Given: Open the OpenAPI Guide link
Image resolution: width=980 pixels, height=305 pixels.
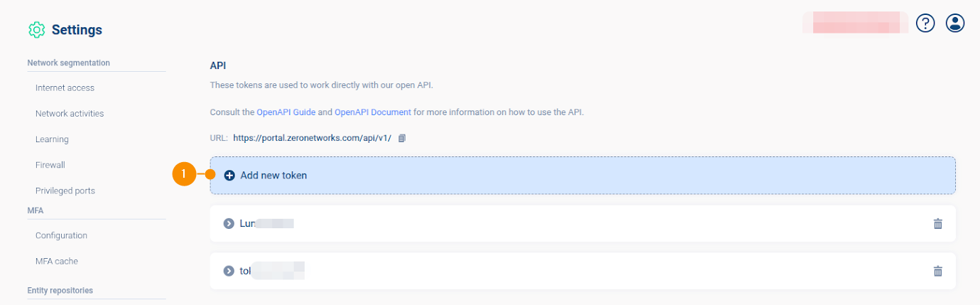Looking at the screenshot, I should coord(285,112).
